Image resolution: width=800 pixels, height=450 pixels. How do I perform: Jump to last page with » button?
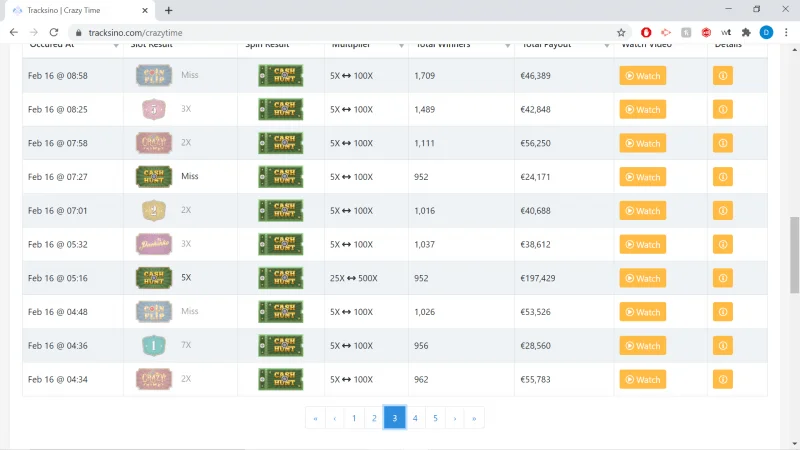click(474, 418)
